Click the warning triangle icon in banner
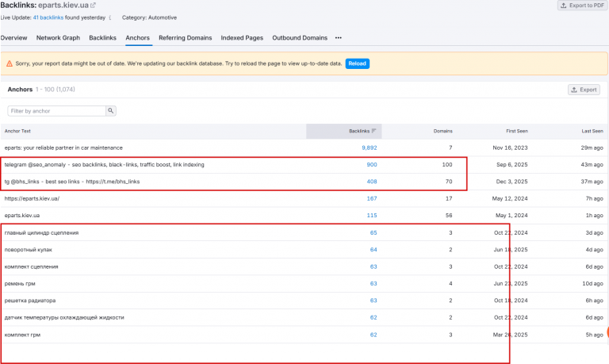Image resolution: width=609 pixels, height=364 pixels. pyautogui.click(x=10, y=63)
